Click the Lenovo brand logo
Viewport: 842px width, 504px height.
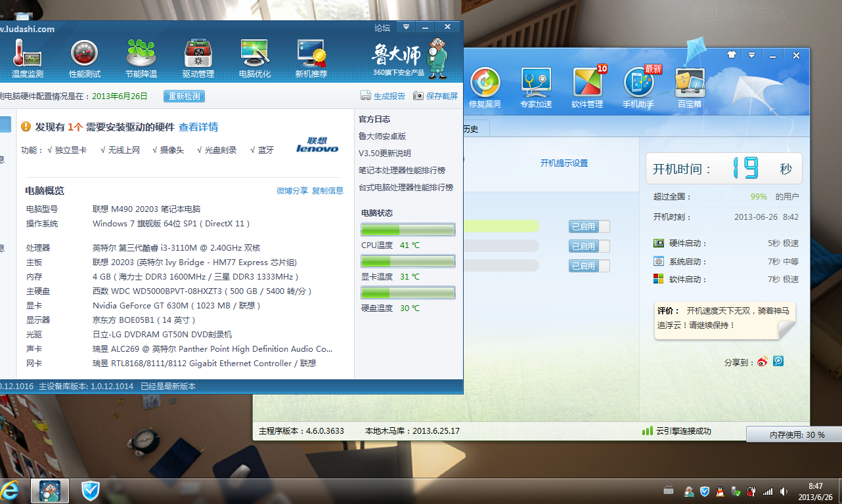(x=317, y=145)
